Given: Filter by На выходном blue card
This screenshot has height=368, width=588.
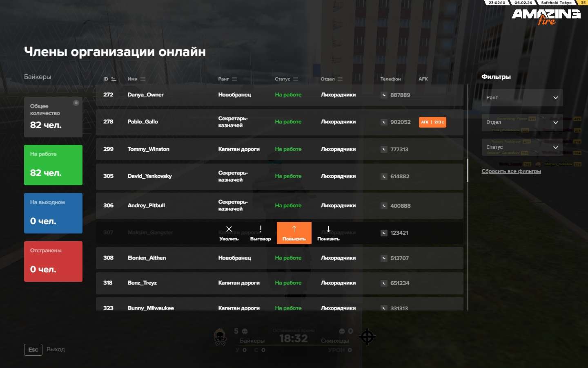Looking at the screenshot, I should coord(53,213).
